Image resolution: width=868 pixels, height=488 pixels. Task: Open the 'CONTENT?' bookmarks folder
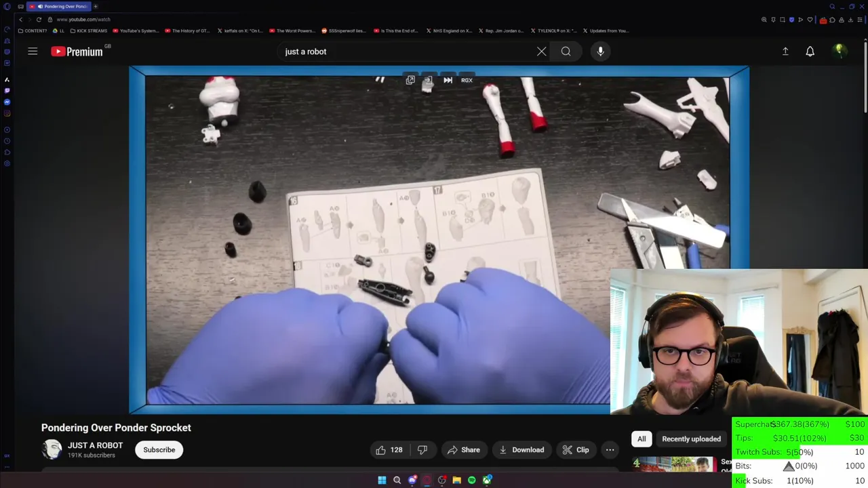click(x=34, y=30)
